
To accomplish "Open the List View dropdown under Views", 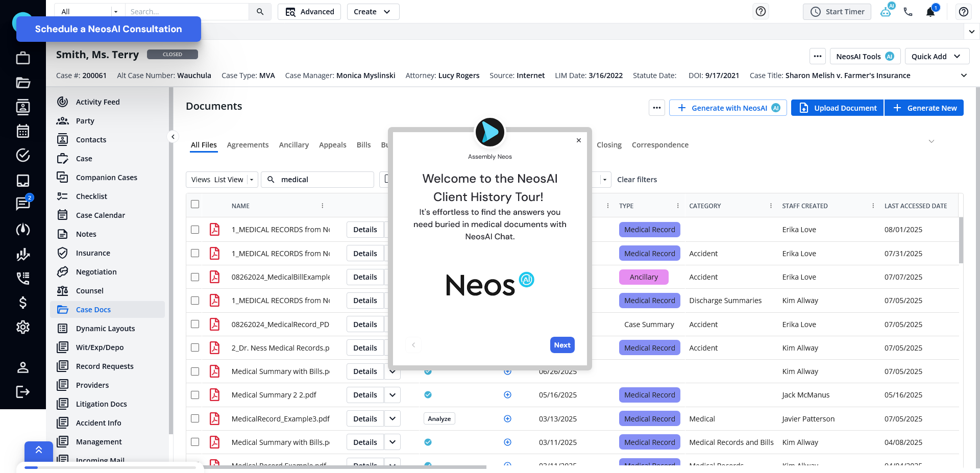I will [251, 179].
